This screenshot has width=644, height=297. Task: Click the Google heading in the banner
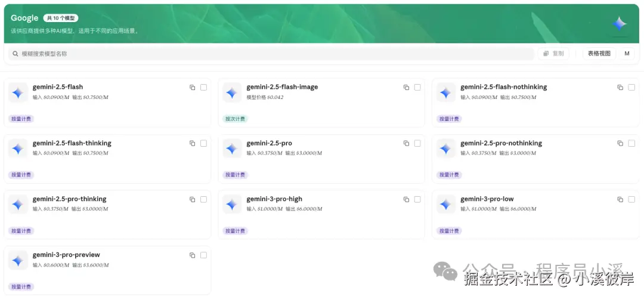(24, 18)
